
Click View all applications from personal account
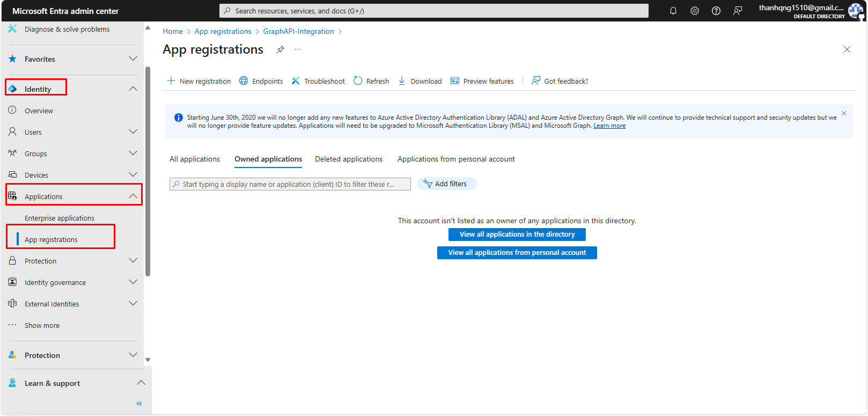point(517,253)
